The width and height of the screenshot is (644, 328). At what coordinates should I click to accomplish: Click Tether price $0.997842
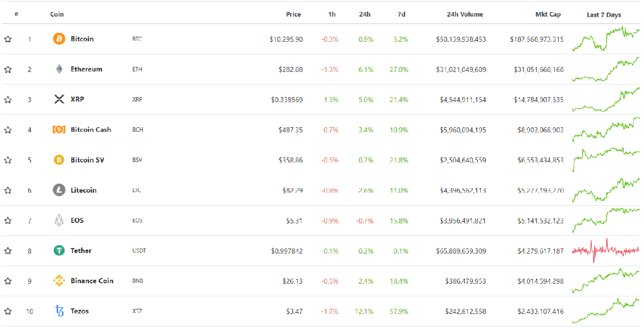pos(287,251)
